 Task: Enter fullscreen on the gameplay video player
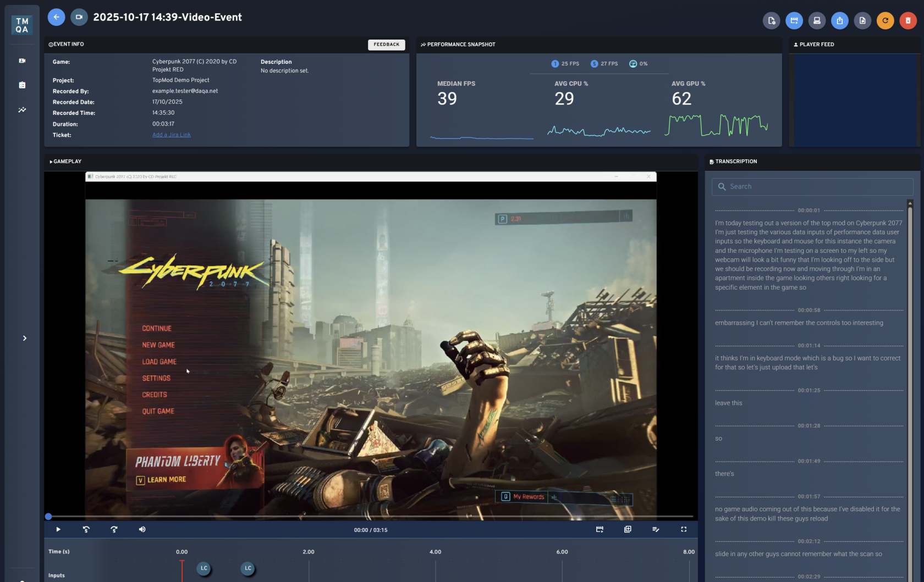[x=683, y=529]
